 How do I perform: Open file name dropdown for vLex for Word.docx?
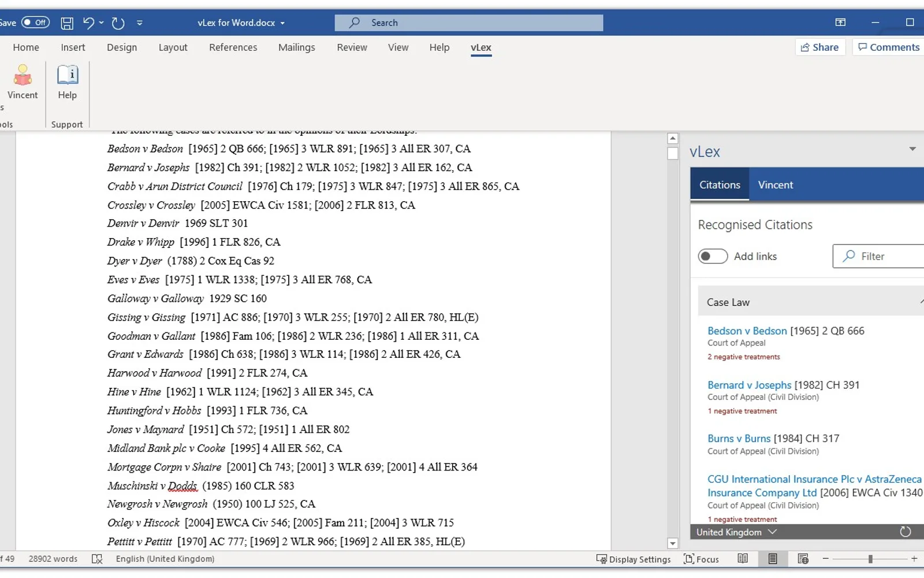coord(282,23)
